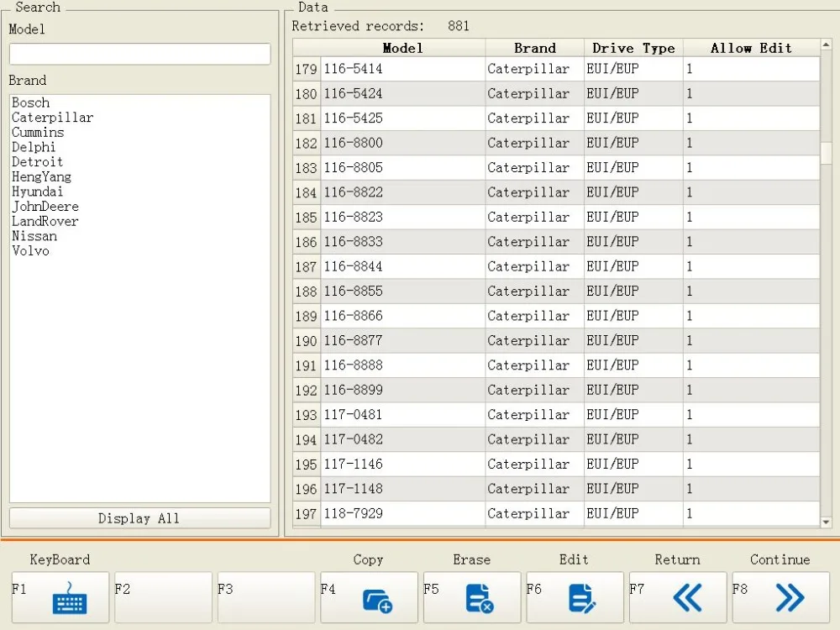Select Nissan in the Brand list
The image size is (840, 630).
coord(34,236)
